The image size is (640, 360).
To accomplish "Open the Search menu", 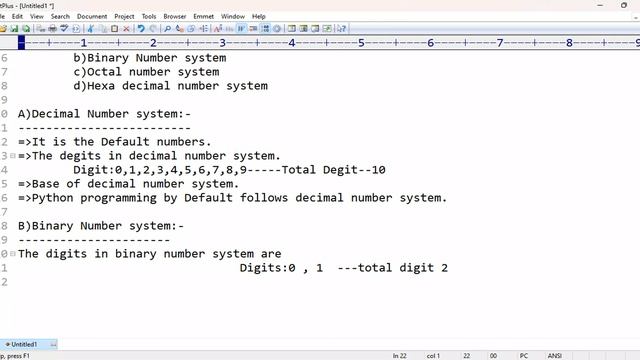I will coord(60,16).
